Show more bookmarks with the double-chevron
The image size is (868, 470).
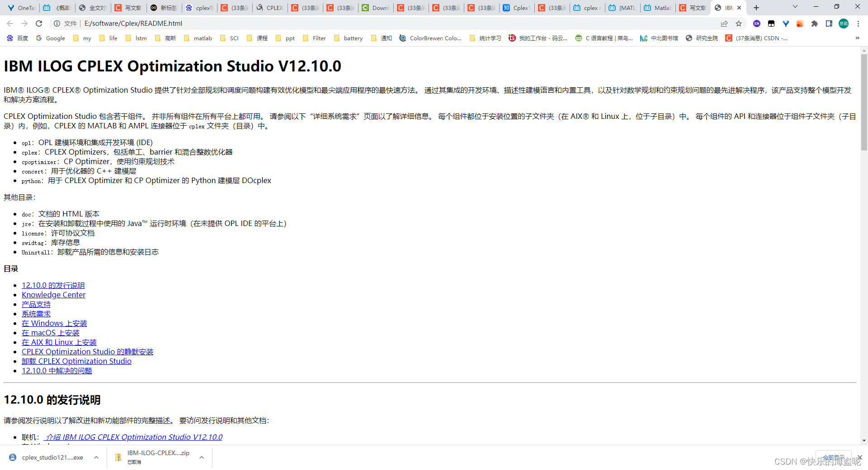pyautogui.click(x=858, y=38)
